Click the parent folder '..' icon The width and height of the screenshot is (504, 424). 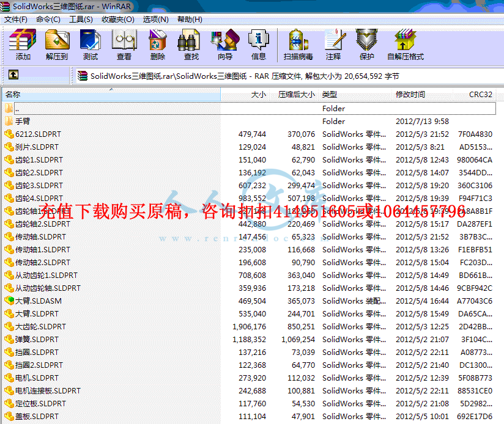[x=9, y=108]
